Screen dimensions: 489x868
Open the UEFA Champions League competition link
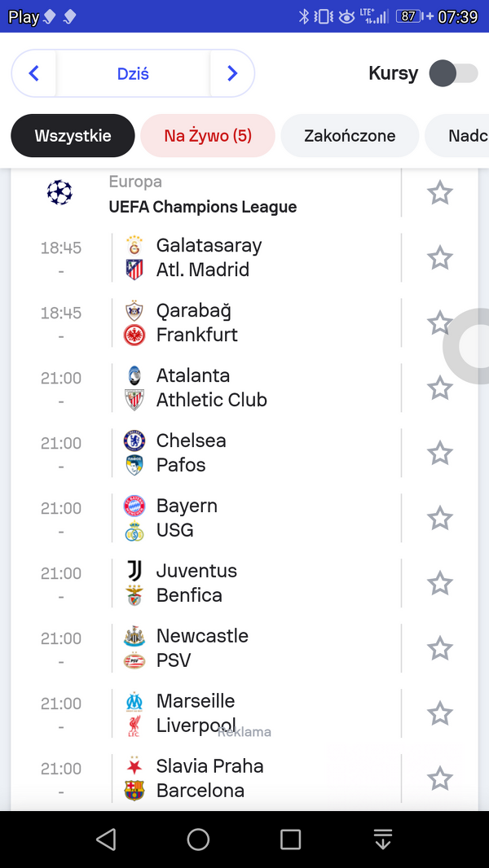pyautogui.click(x=202, y=207)
